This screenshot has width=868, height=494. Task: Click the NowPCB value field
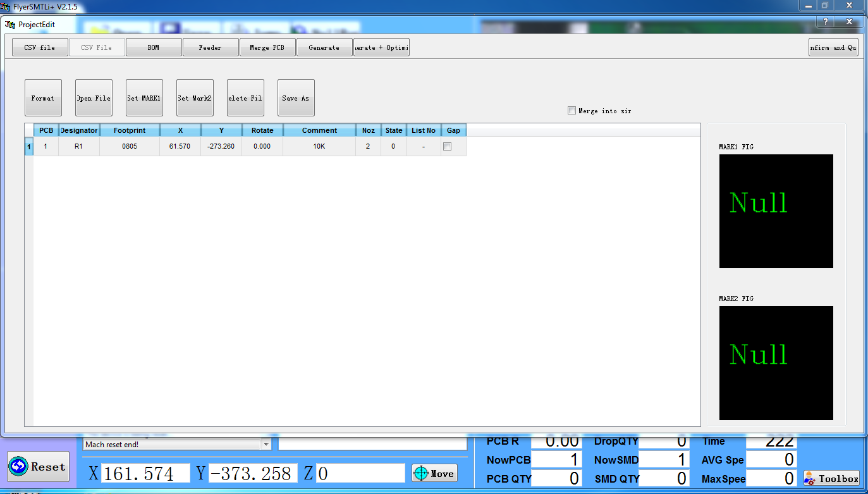(x=556, y=460)
